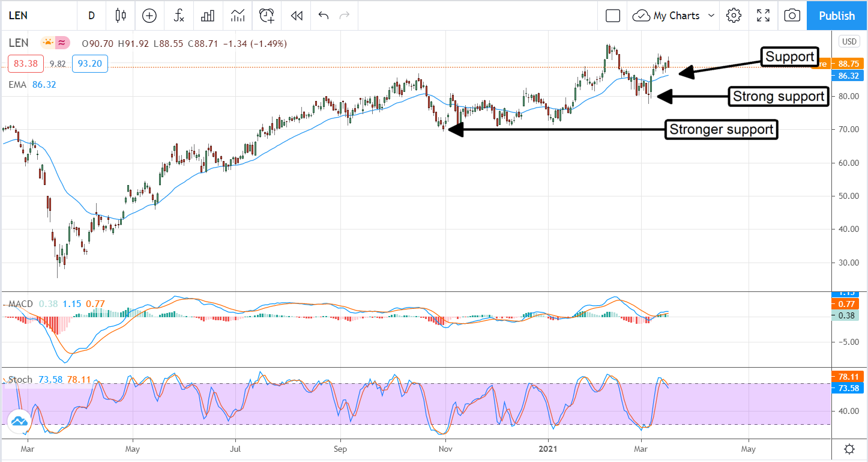This screenshot has width=868, height=462.
Task: Open the fx Indicators menu
Action: 179,16
